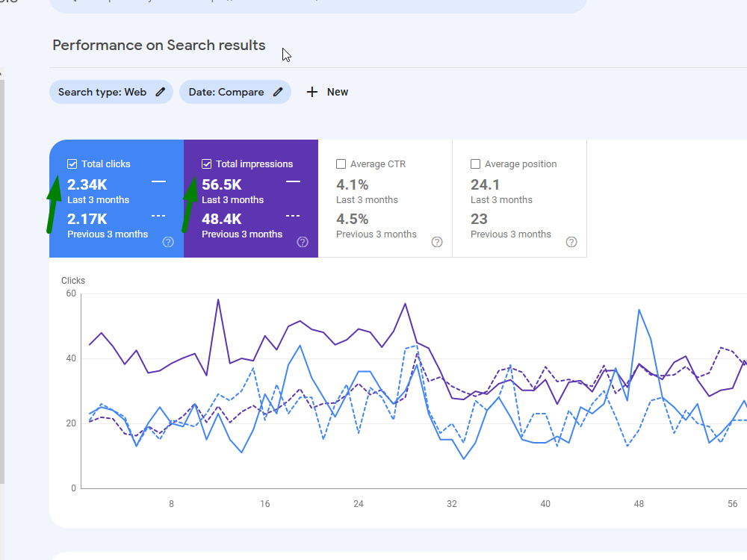Click the plus icon to add new filter
This screenshot has height=560, width=747.
311,92
